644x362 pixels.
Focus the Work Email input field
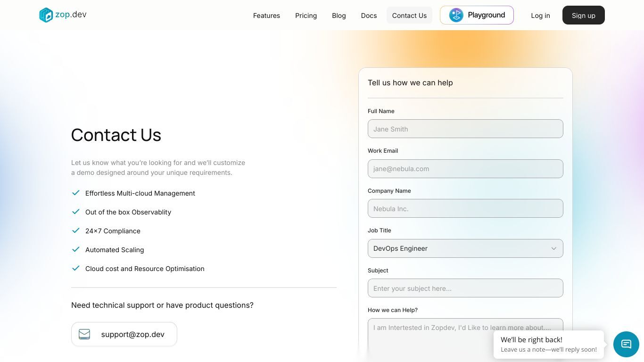465,169
